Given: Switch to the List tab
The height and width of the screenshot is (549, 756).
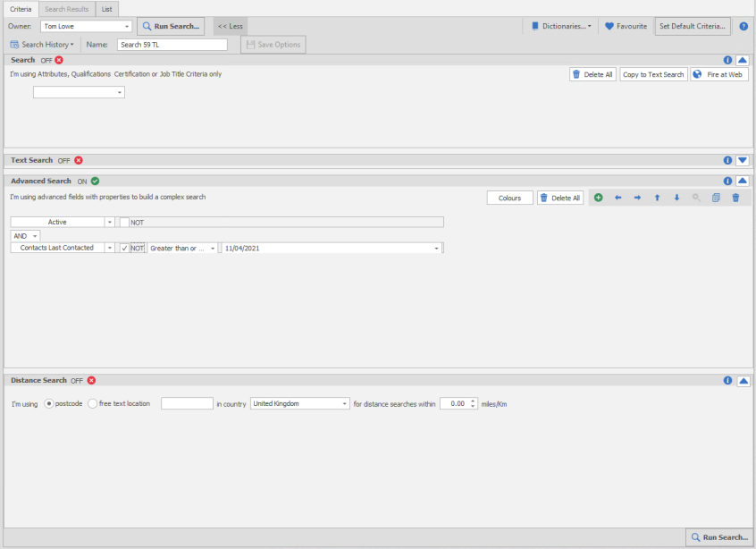Looking at the screenshot, I should tap(106, 8).
